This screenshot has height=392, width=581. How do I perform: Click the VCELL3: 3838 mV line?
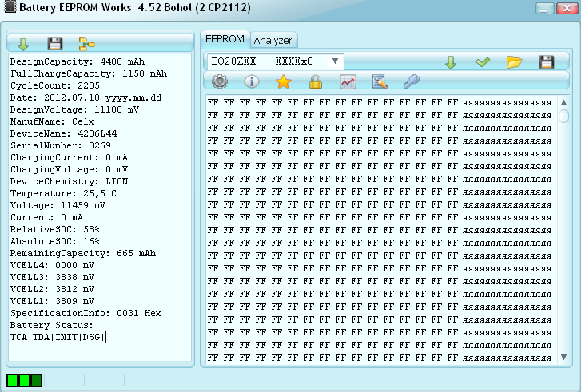[x=52, y=277]
